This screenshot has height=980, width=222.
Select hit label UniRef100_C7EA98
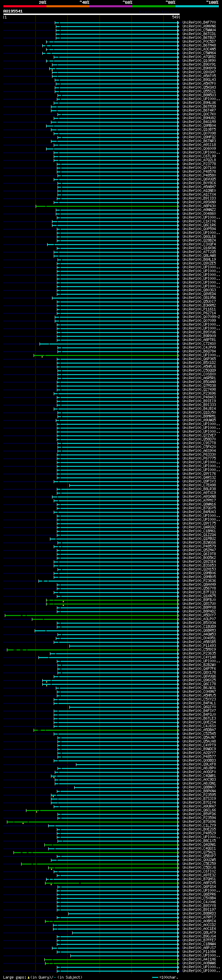click(x=199, y=485)
